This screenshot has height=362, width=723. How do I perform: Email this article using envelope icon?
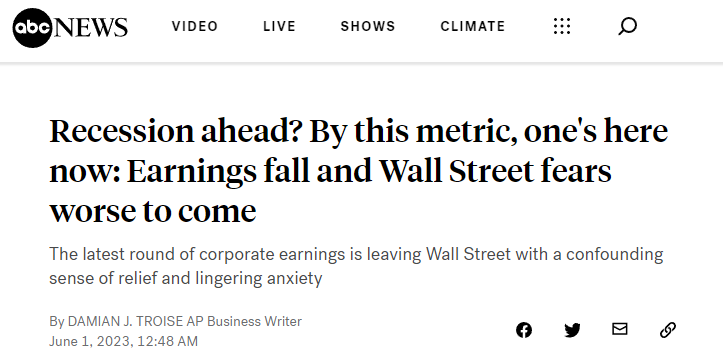(620, 329)
